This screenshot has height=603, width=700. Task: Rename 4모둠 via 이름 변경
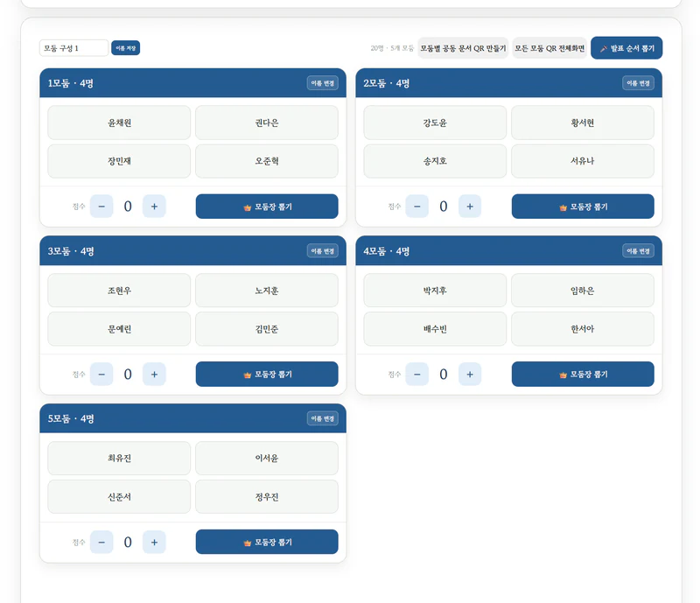pos(638,251)
